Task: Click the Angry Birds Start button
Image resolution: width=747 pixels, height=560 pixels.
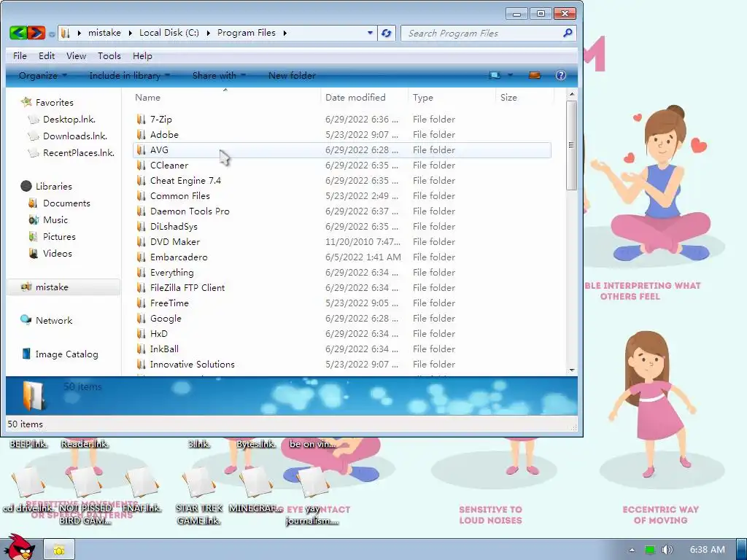Action: point(19,547)
